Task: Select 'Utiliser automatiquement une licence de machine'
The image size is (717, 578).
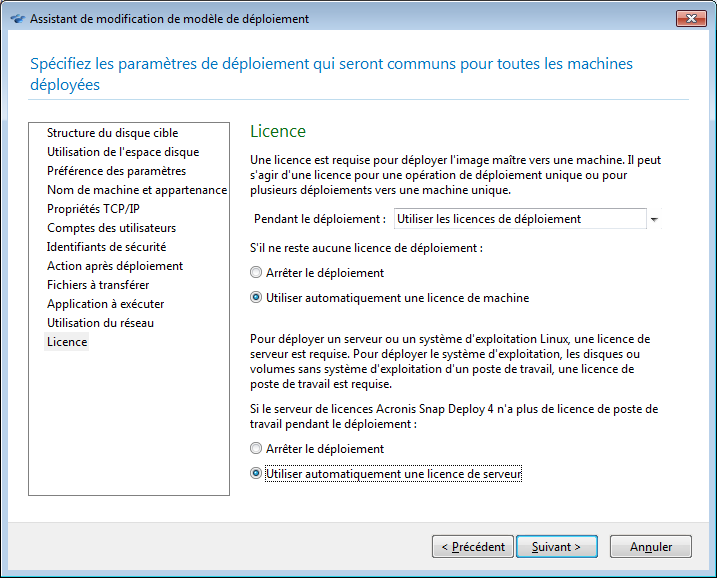Action: coord(257,298)
